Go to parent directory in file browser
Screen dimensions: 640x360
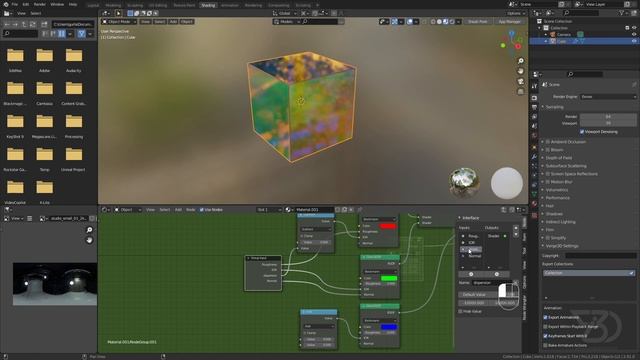pyautogui.click(x=24, y=24)
